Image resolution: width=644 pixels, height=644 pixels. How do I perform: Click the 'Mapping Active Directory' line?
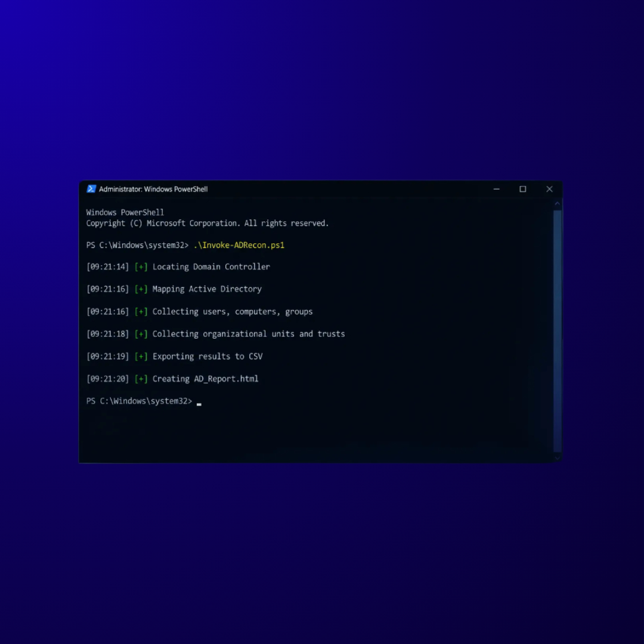click(207, 289)
